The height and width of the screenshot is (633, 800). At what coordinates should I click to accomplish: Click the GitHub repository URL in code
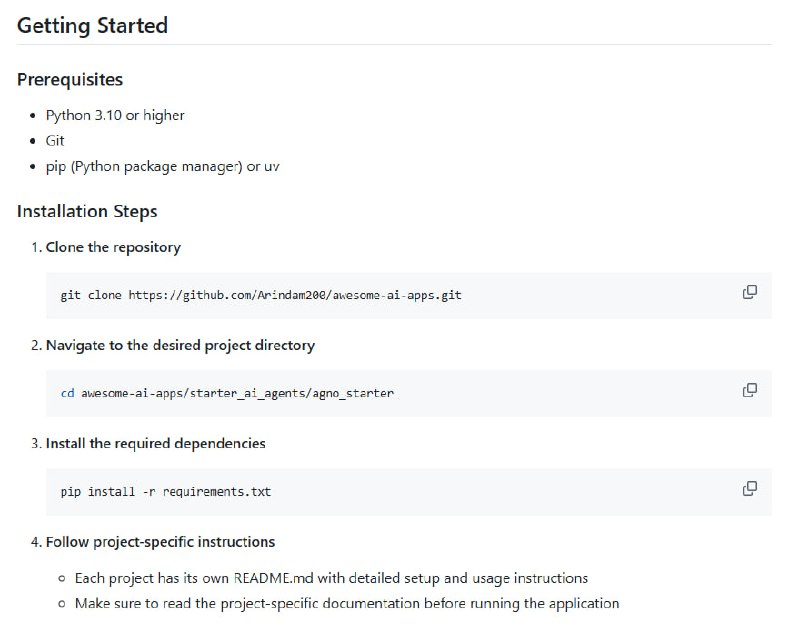click(x=295, y=296)
